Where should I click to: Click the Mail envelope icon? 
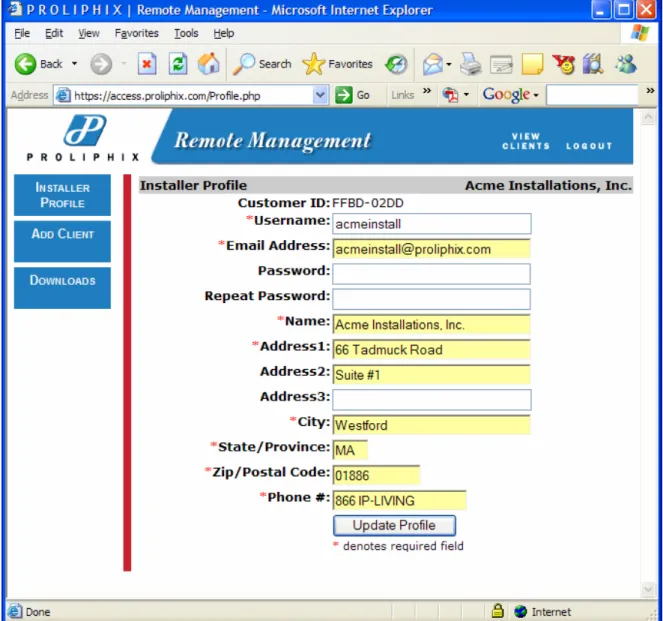point(433,64)
